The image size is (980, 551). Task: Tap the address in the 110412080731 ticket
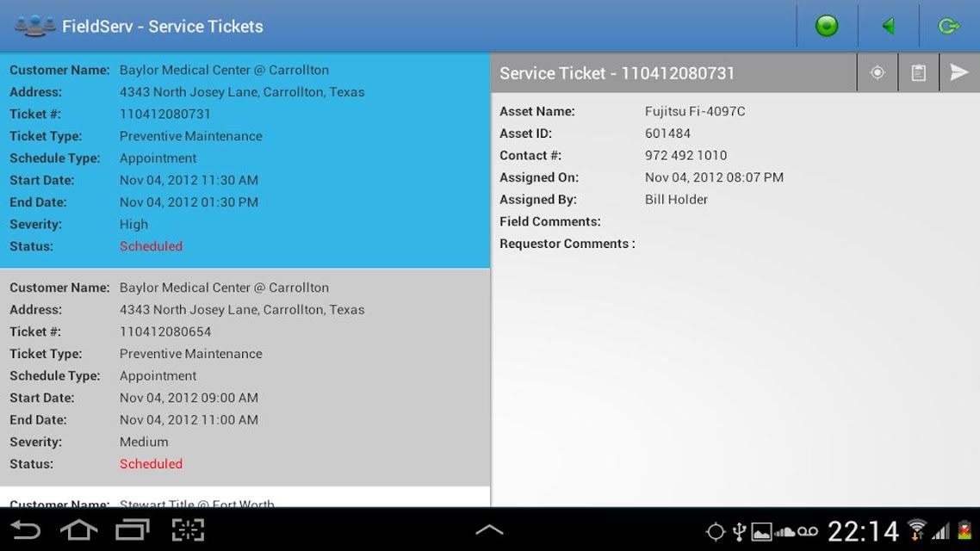click(242, 92)
